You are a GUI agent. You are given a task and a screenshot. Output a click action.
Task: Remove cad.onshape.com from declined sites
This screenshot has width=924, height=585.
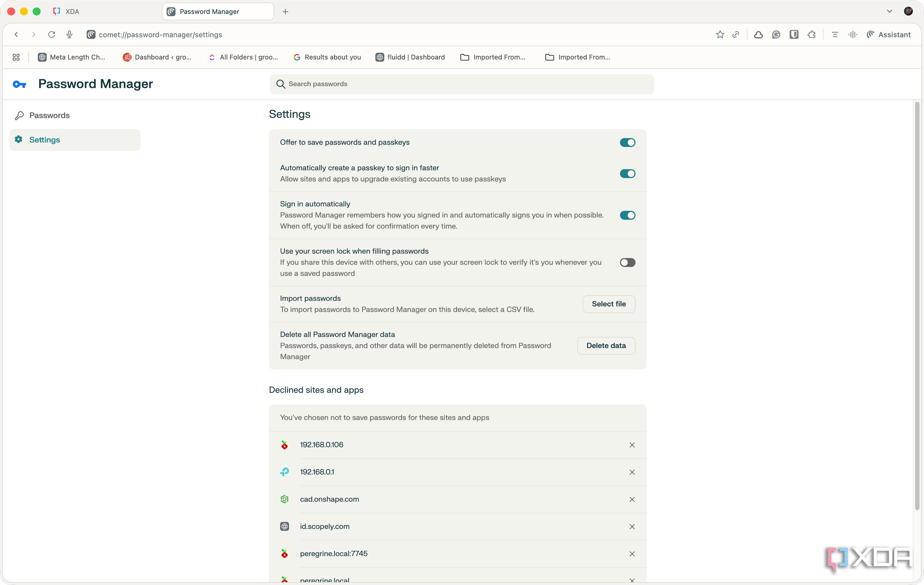coord(632,499)
